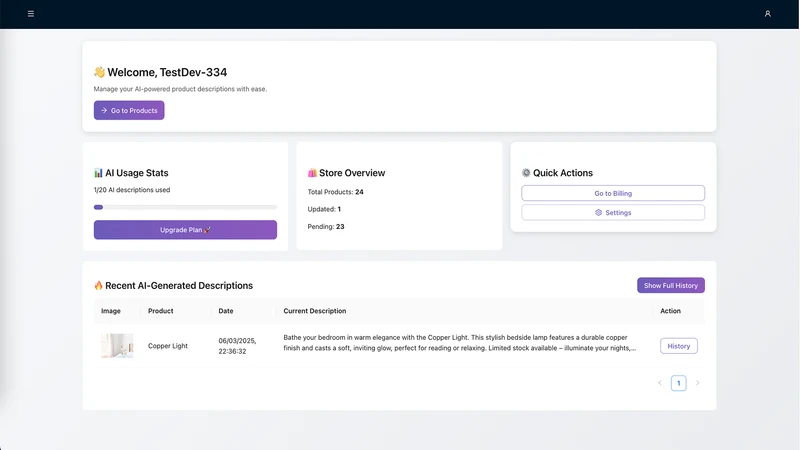Select the Copper Light product name
This screenshot has width=800, height=450.
(168, 346)
